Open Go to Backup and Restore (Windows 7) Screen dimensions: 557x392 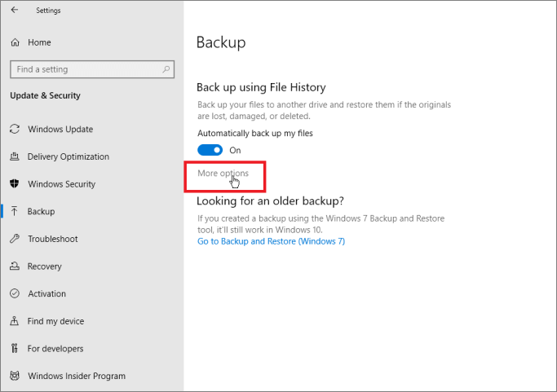click(271, 241)
